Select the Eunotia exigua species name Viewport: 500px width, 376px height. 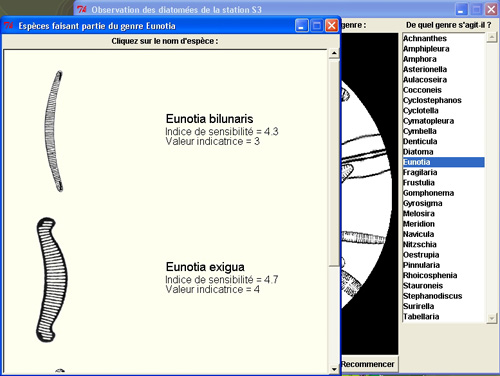(x=205, y=267)
